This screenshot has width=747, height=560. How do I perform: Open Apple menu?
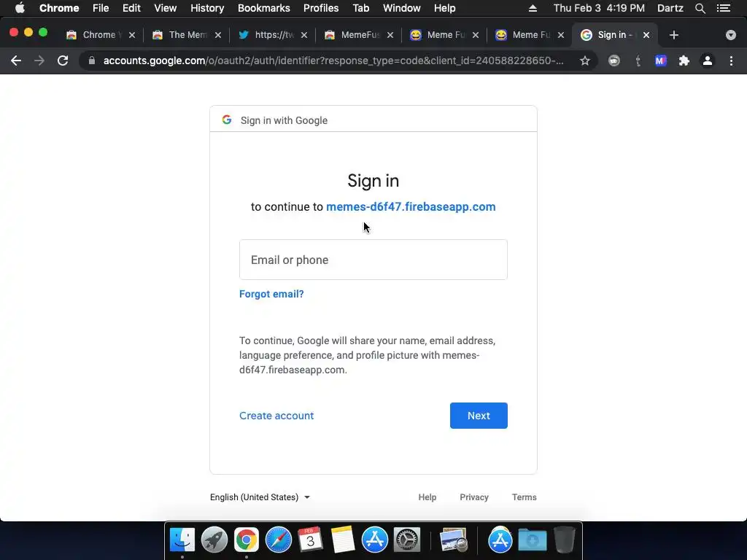20,8
